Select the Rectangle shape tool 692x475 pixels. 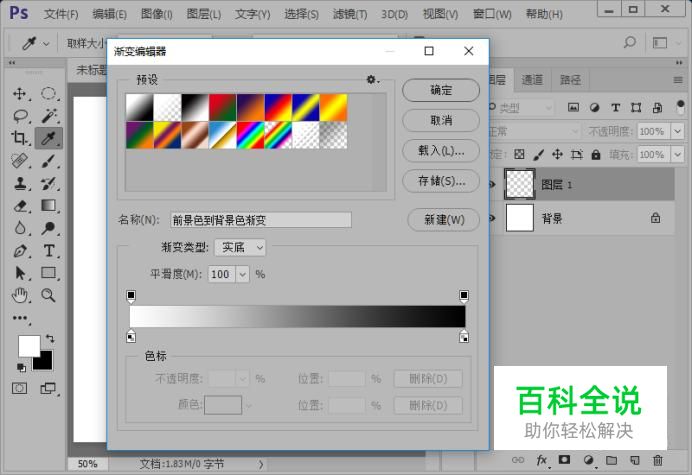pyautogui.click(x=49, y=273)
